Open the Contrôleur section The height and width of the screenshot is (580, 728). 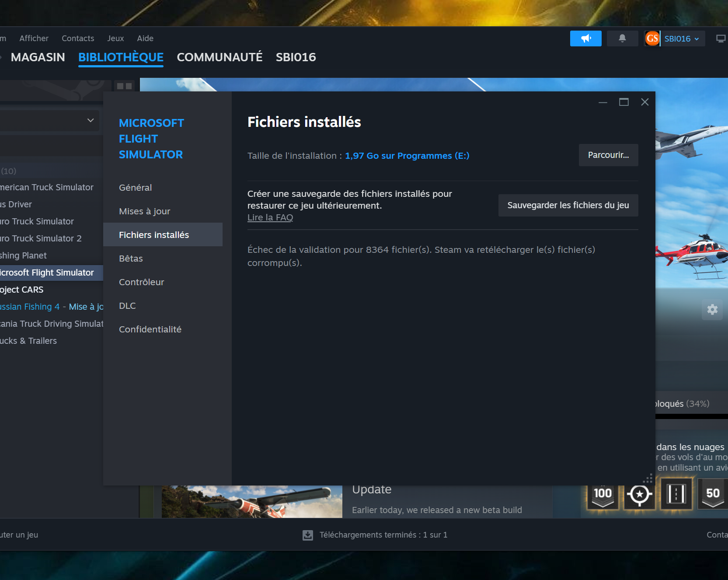(x=163, y=282)
